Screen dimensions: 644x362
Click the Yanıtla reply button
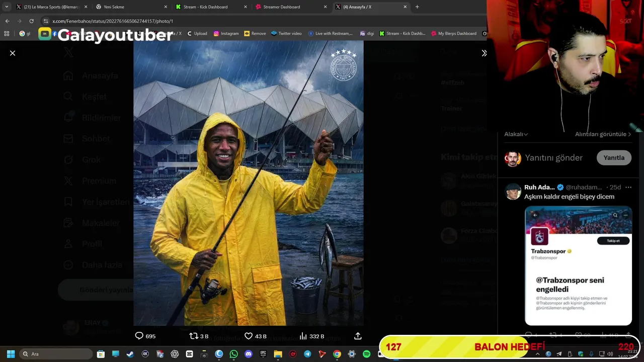tap(614, 157)
